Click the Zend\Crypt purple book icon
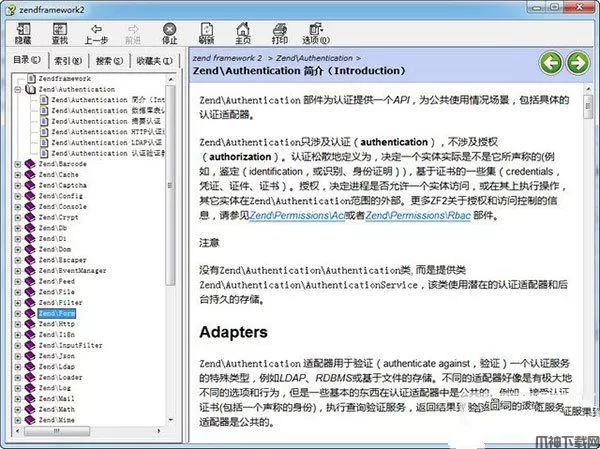This screenshot has width=600, height=449. (30, 217)
